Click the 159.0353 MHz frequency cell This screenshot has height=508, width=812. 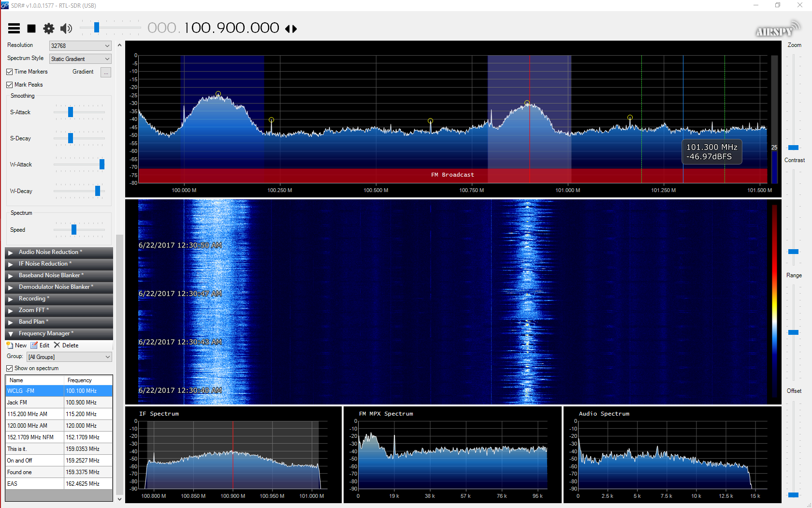pos(88,449)
